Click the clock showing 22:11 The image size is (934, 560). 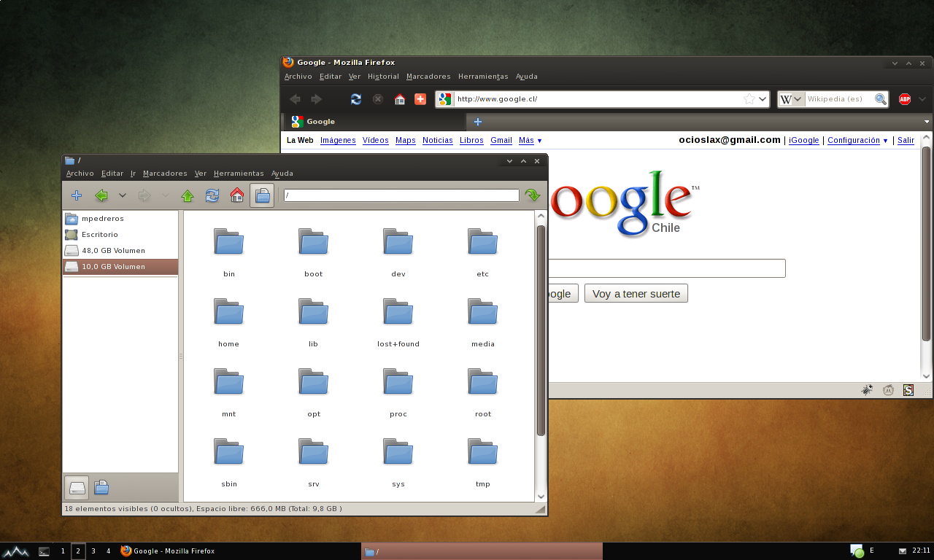click(921, 551)
